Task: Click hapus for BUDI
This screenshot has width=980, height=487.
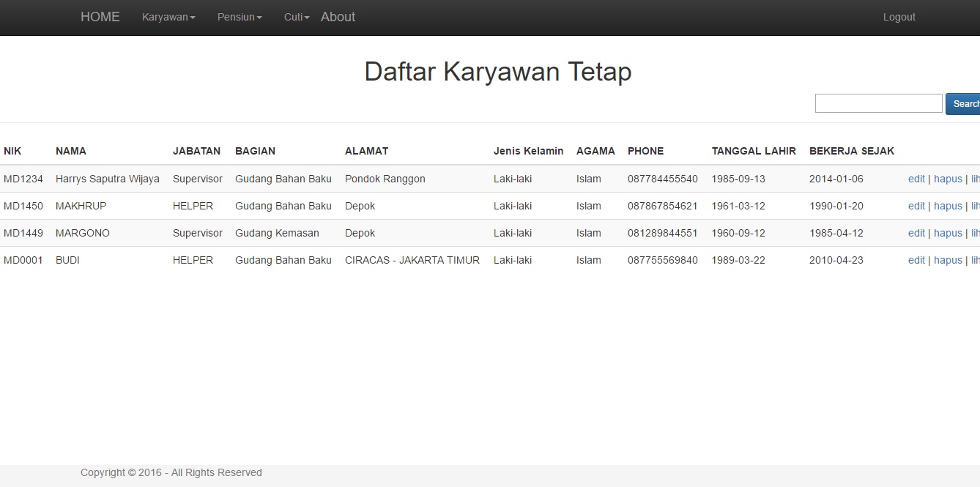Action: 948,260
